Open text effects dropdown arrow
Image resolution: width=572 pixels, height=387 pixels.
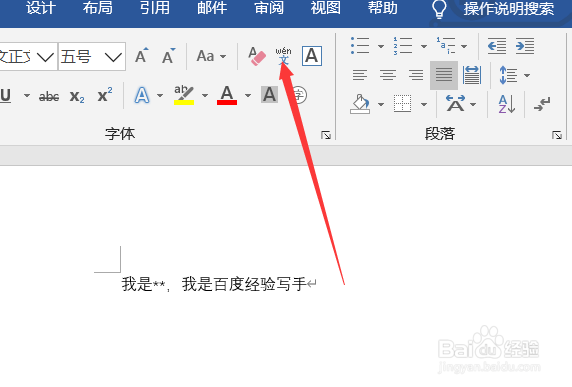pos(160,96)
